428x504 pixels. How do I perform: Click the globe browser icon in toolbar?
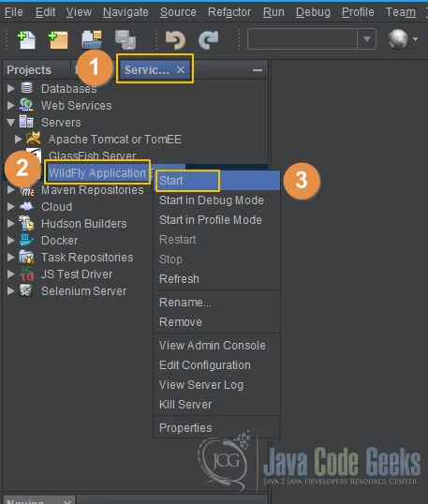[398, 39]
